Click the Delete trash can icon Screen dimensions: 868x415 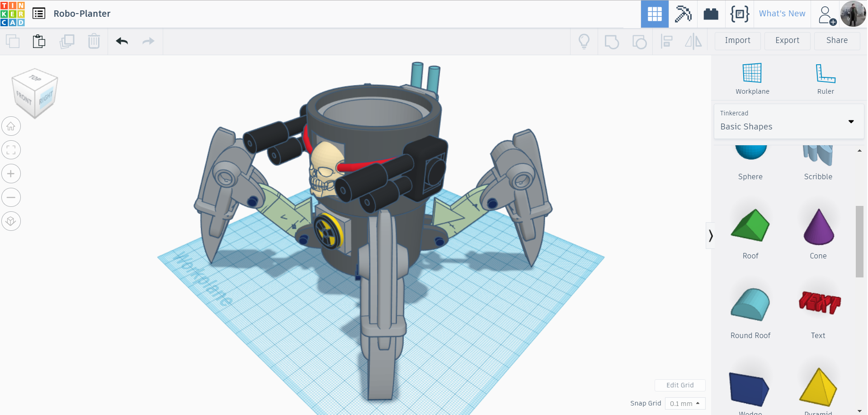tap(94, 41)
